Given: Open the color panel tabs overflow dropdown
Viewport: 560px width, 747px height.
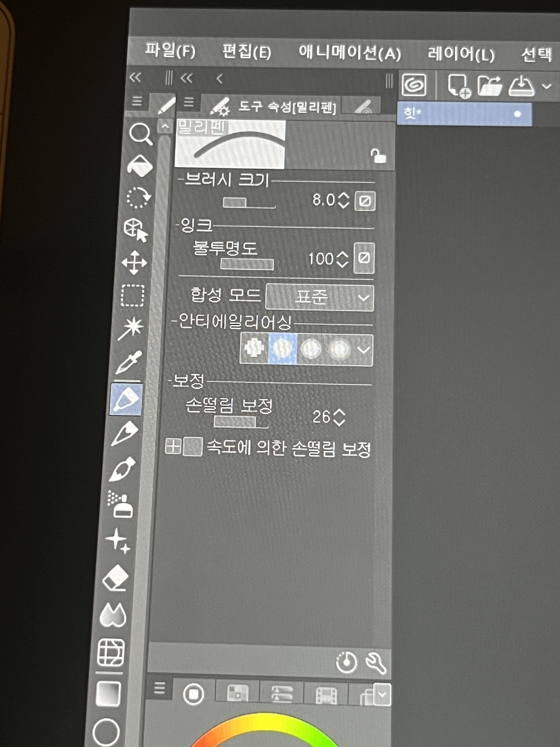Looking at the screenshot, I should point(383,694).
